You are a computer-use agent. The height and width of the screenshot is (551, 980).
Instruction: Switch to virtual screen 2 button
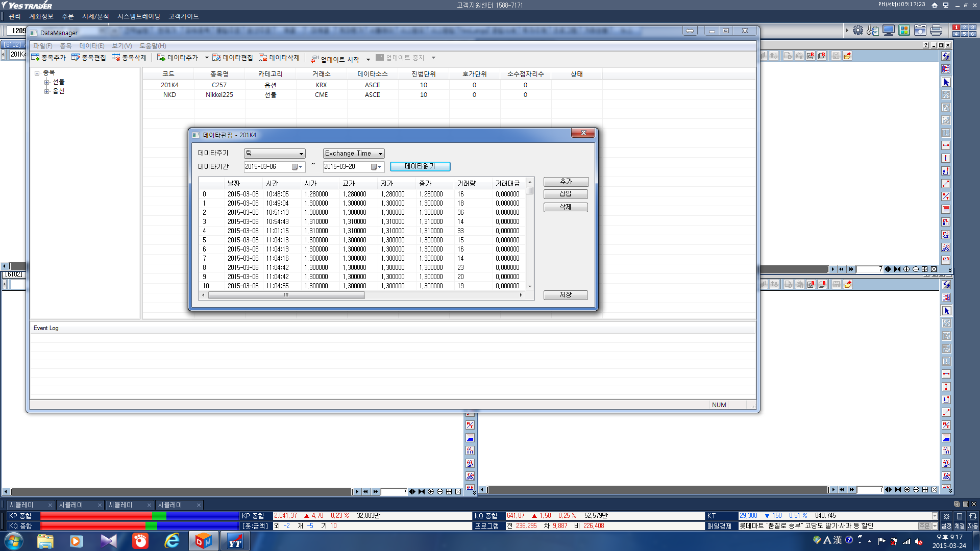tap(964, 27)
